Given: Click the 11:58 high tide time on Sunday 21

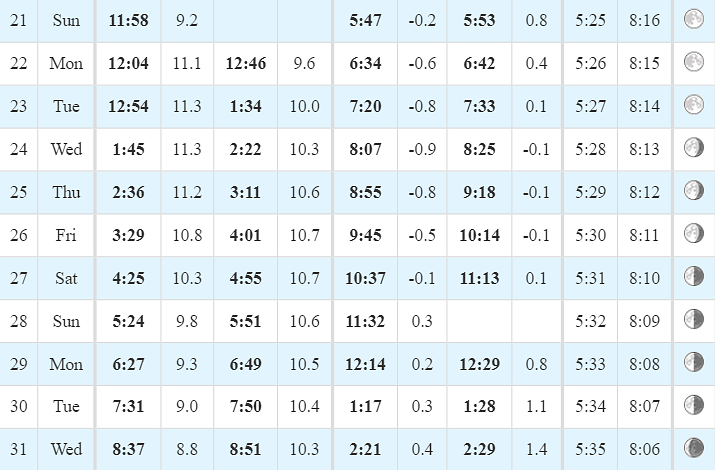Looking at the screenshot, I should tap(129, 21).
